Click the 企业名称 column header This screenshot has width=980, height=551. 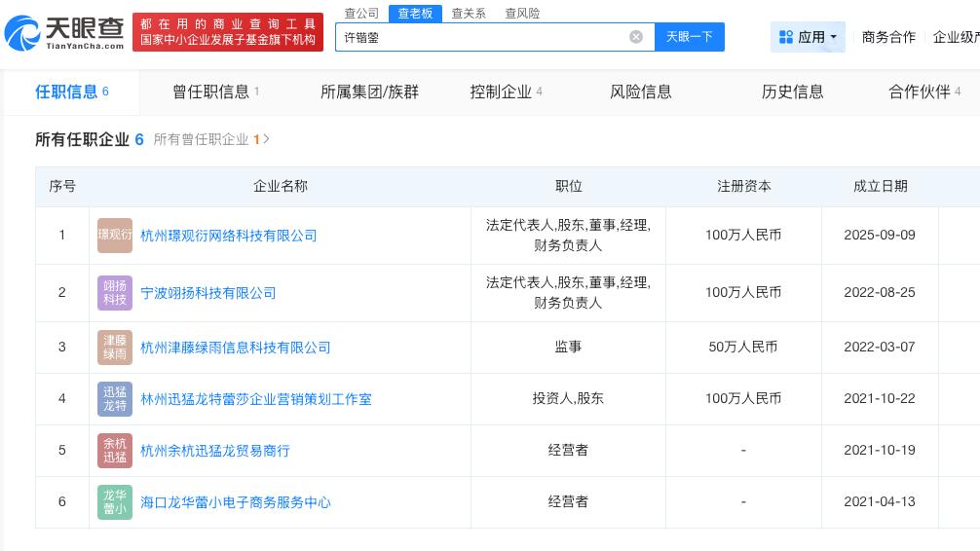280,186
